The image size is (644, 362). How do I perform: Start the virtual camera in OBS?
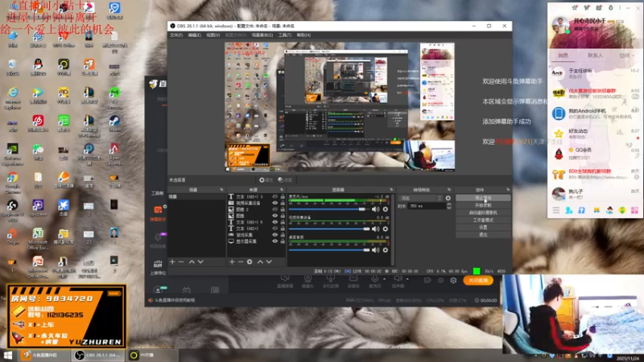[483, 212]
